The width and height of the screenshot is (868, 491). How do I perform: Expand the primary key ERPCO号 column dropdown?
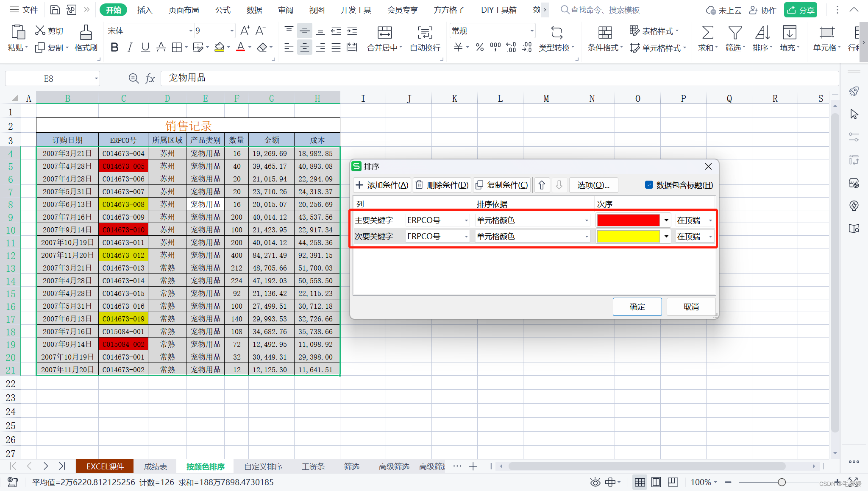tap(466, 220)
